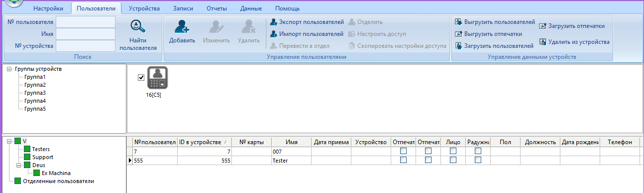This screenshot has width=644, height=193.
Task: Open the Устройства tab
Action: coord(144,8)
